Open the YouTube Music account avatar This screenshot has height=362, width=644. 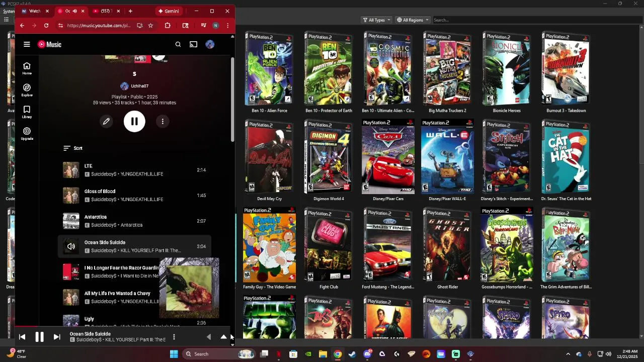[x=210, y=44]
